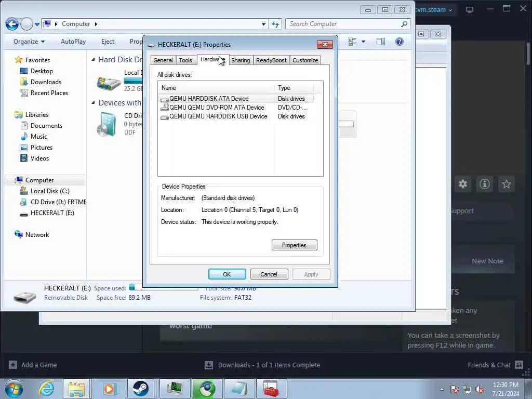Open the ReadyBoost tab
This screenshot has width=532, height=399.
271,60
